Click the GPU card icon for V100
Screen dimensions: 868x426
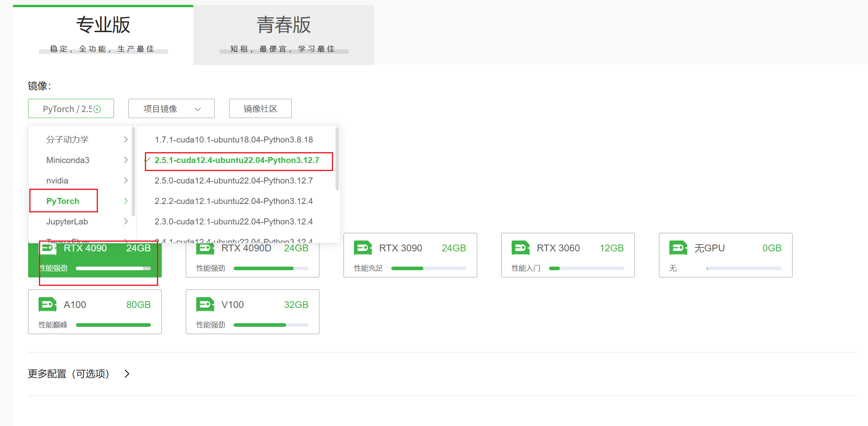[205, 305]
